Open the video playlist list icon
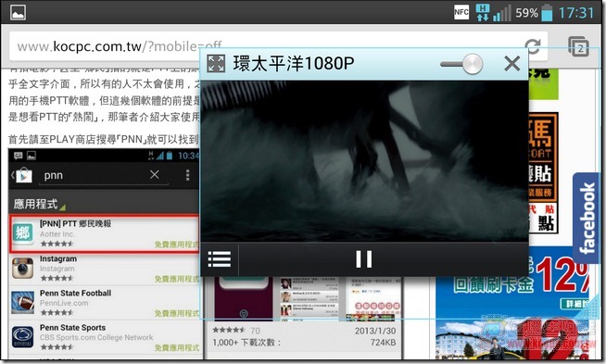This screenshot has height=364, width=606. pos(220,259)
